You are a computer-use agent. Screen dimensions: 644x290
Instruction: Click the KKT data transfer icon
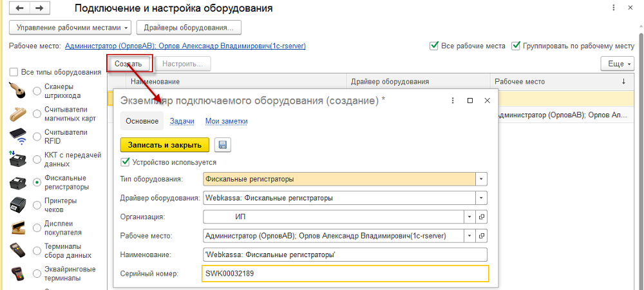pyautogui.click(x=18, y=159)
